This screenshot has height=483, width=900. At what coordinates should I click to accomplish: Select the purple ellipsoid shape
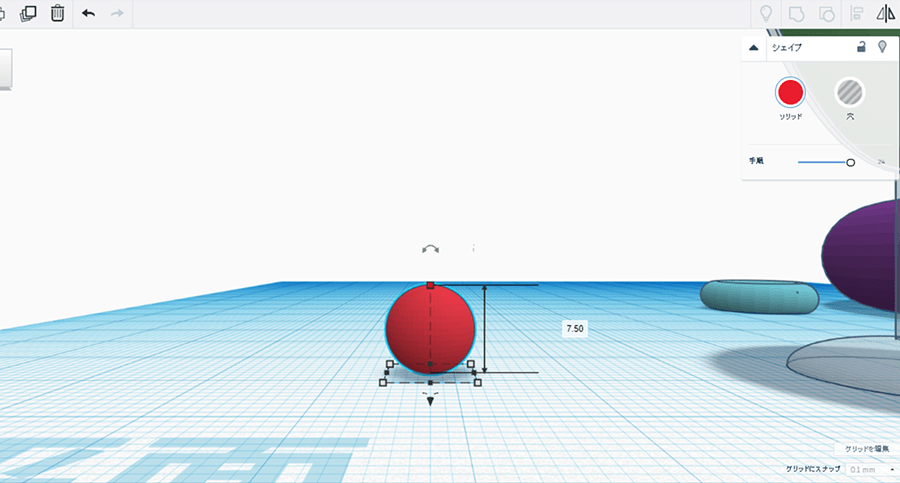click(x=861, y=256)
